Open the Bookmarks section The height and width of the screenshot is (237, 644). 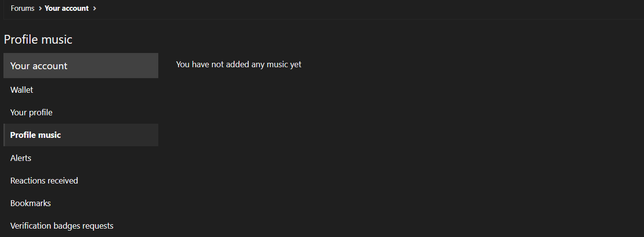click(30, 203)
